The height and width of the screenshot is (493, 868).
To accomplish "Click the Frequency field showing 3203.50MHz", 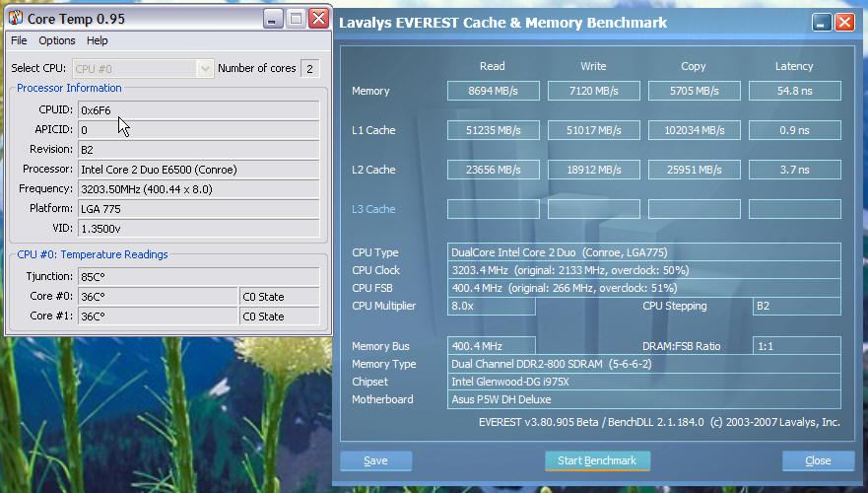I will click(x=199, y=189).
